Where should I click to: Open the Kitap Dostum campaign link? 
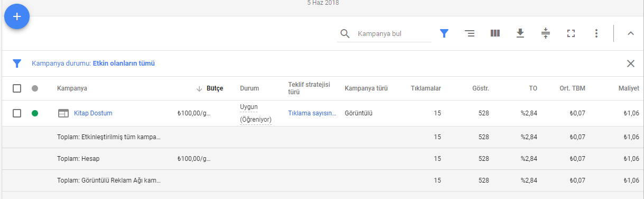click(x=93, y=113)
